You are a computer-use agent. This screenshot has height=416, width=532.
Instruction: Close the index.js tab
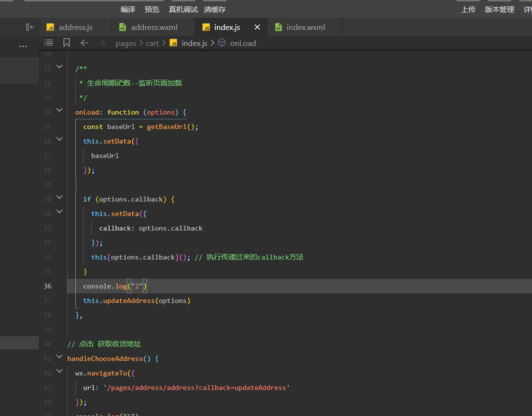[x=257, y=28]
